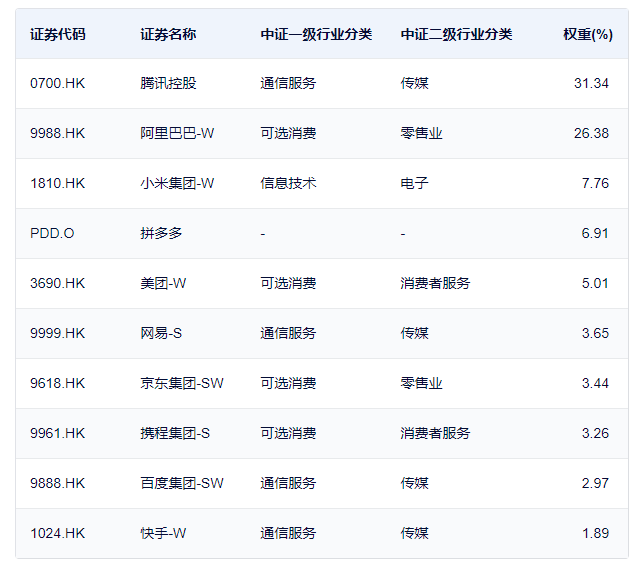The height and width of the screenshot is (569, 644).
Task: Select 可选消费 in the 阿里巴巴-W row
Action: click(288, 134)
